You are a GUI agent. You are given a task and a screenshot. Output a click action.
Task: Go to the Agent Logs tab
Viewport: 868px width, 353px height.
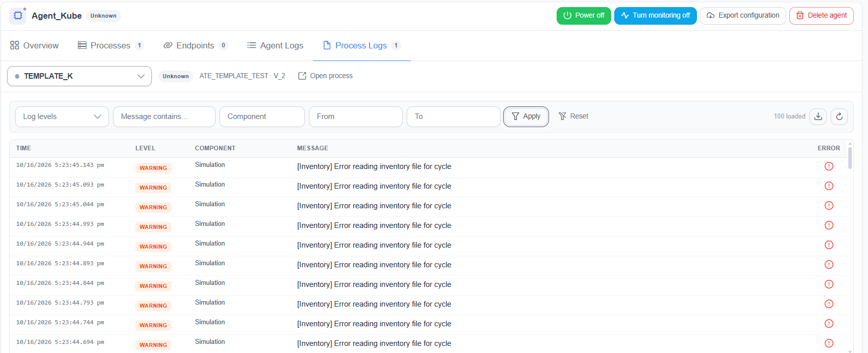pyautogui.click(x=276, y=45)
